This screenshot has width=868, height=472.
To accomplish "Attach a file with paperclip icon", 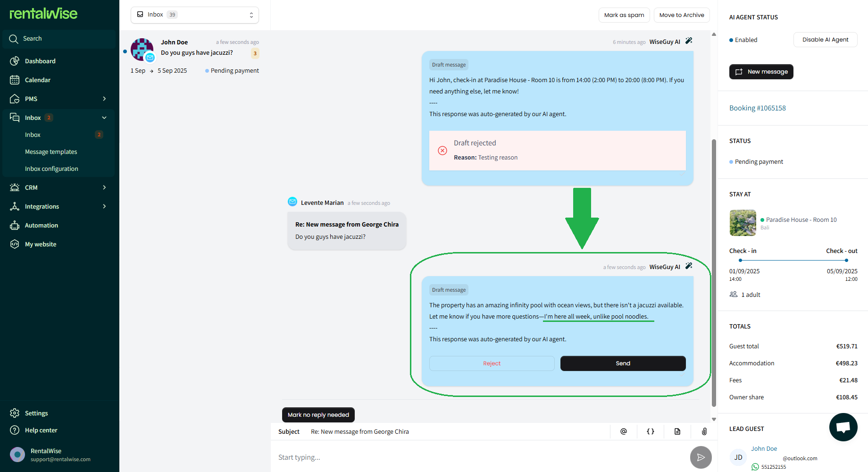I will click(704, 431).
